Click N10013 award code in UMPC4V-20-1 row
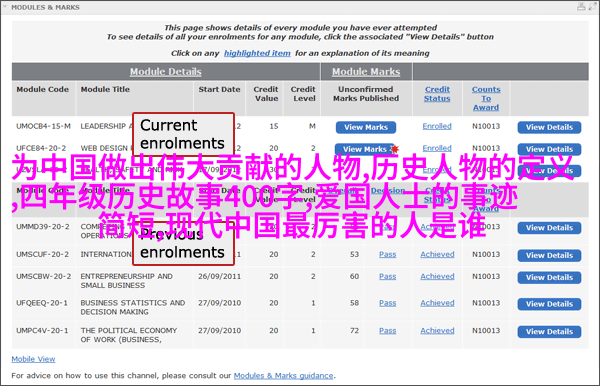600x386 pixels. pyautogui.click(x=486, y=331)
